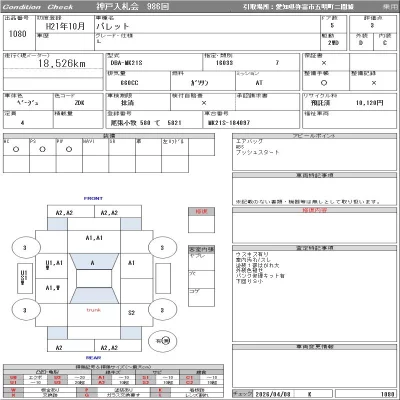Select the check date '2026/04/08'
Screen dimensions: 400x400
tap(273, 394)
